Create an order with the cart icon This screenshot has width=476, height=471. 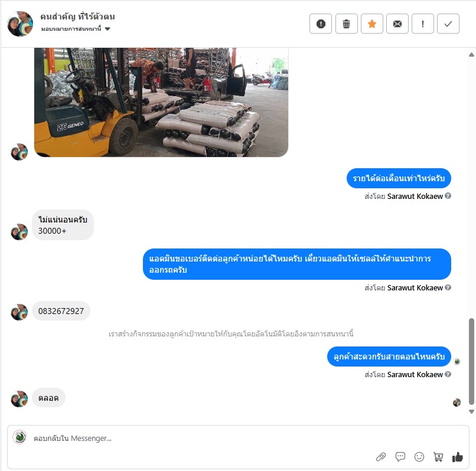pyautogui.click(x=438, y=457)
